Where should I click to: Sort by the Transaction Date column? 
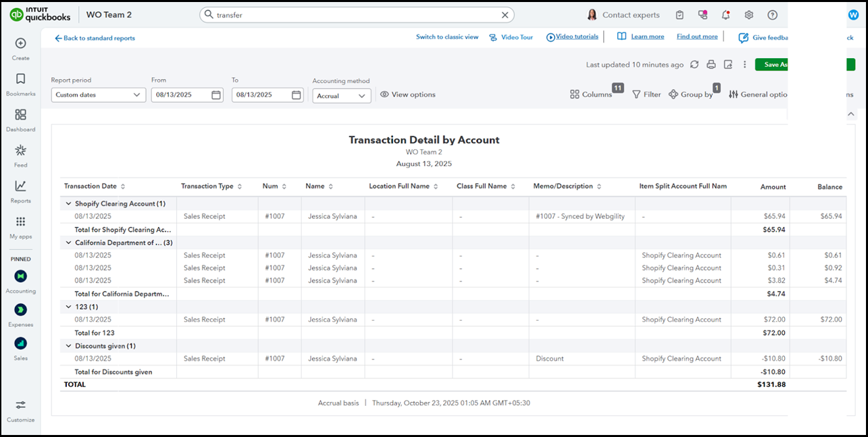pos(95,186)
